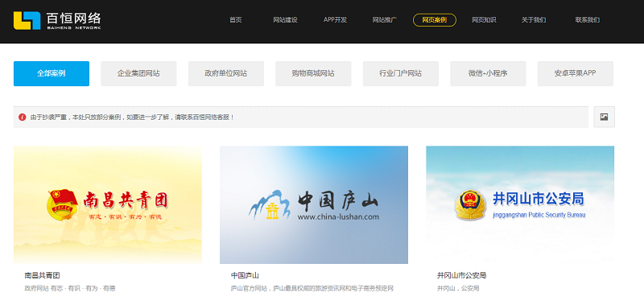This screenshot has width=644, height=301.
Task: Click the 井冈山市公安局 title link
Action: [x=461, y=275]
